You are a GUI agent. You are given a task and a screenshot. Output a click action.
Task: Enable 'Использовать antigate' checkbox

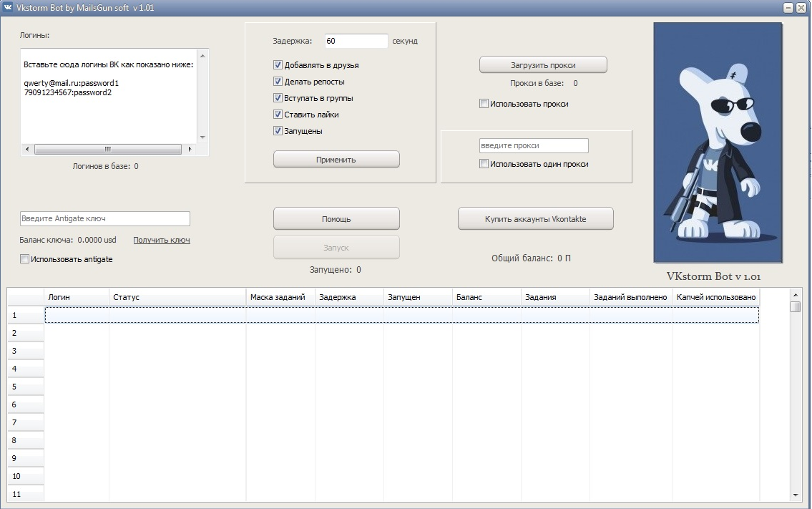point(25,259)
